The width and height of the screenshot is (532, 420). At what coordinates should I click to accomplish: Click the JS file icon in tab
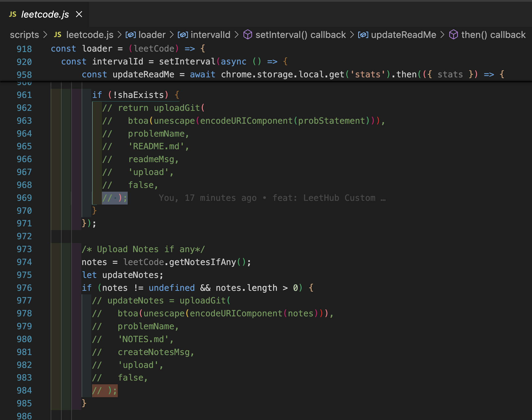(13, 14)
